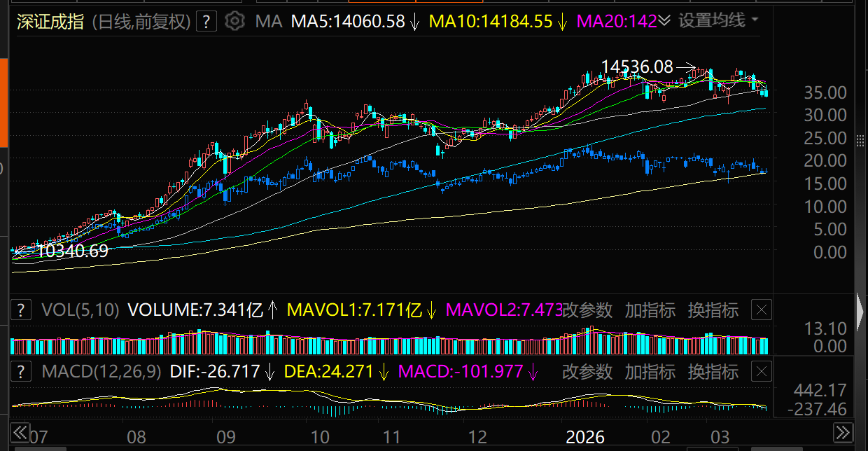Image resolution: width=868 pixels, height=451 pixels.
Task: Click 改参数 in the VOL panel
Action: 587,310
